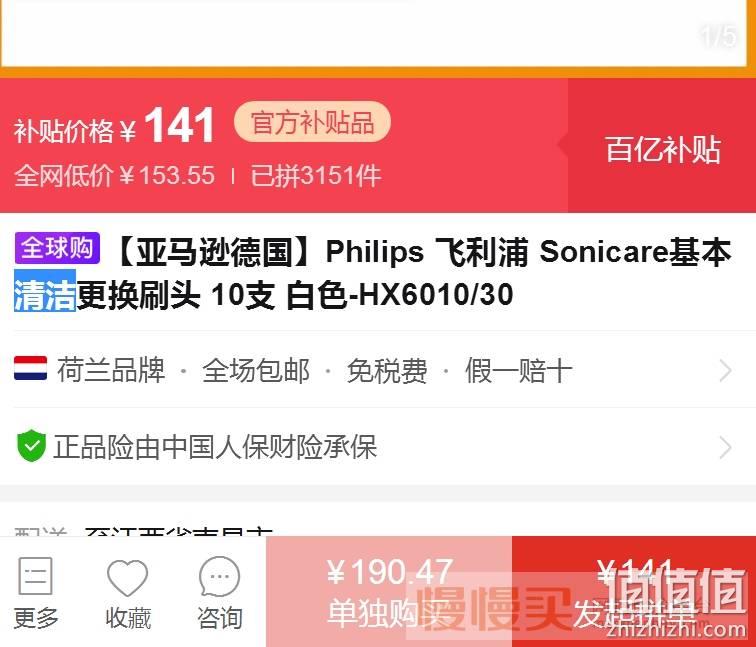Tap the 官方补贴品 label badge
This screenshot has height=647, width=756.
(312, 122)
